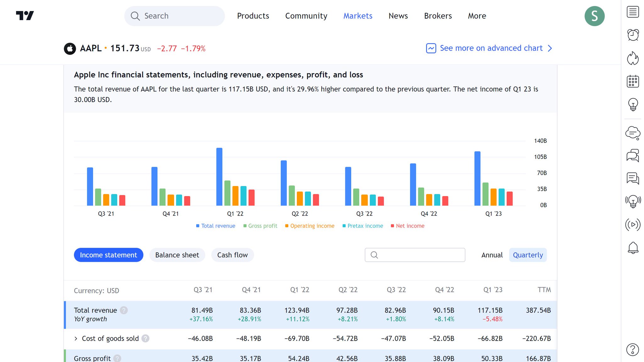The image size is (644, 362).
Task: Click the Q1 '23 column header
Action: coord(493,290)
